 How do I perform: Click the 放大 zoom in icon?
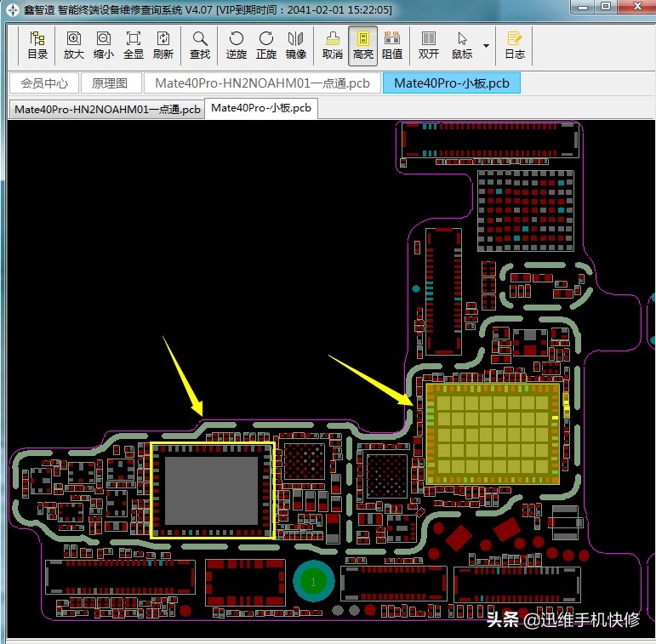pyautogui.click(x=74, y=45)
